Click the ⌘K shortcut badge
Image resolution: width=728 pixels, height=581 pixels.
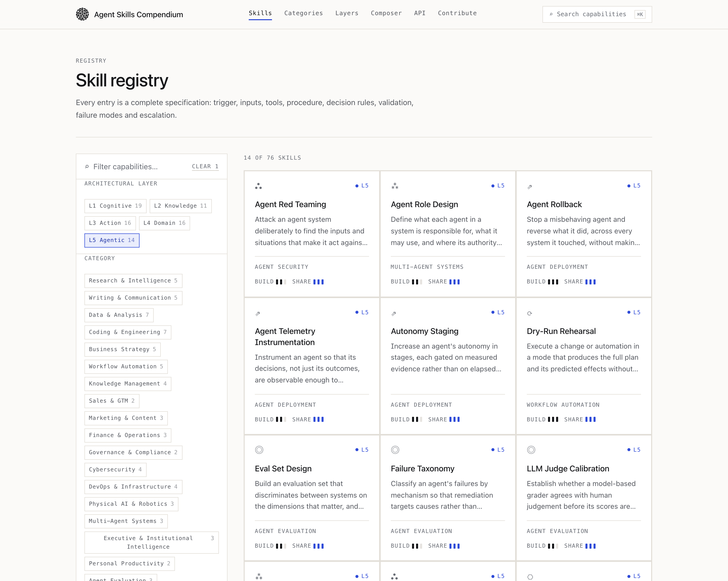tap(640, 14)
